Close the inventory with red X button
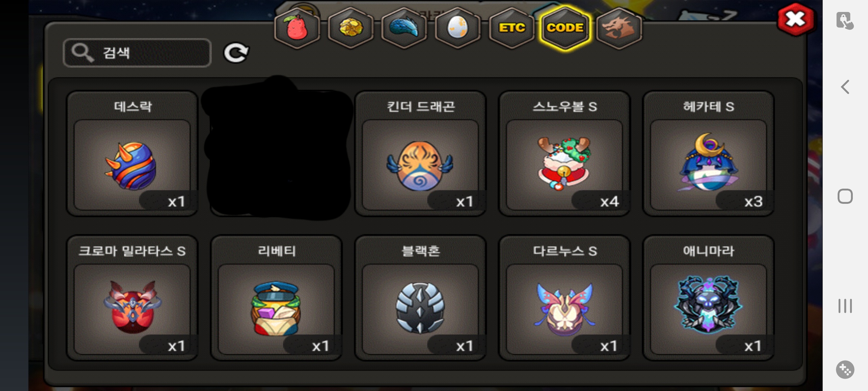 [x=795, y=20]
